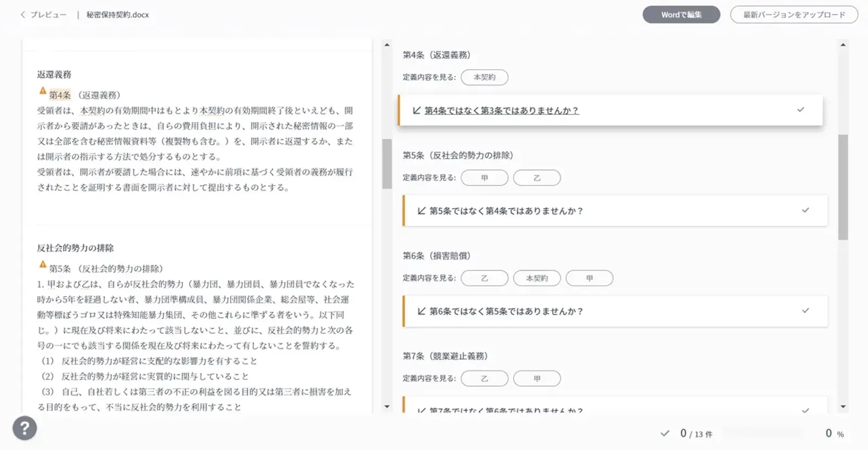Open the 第4条ではなく第3条ではありませんか link
868x450 pixels.
click(501, 111)
